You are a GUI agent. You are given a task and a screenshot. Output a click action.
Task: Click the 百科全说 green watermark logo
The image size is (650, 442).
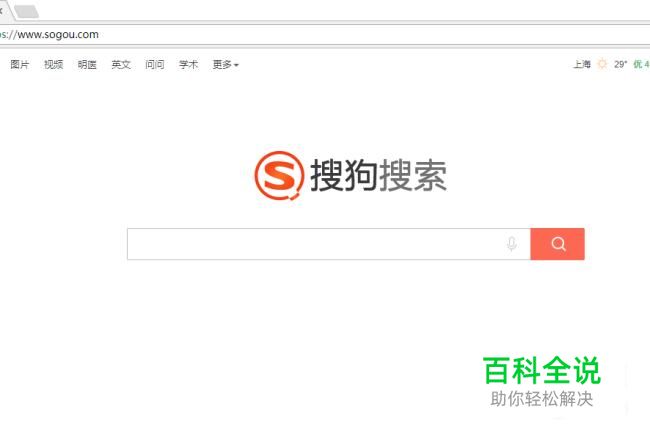coord(542,370)
